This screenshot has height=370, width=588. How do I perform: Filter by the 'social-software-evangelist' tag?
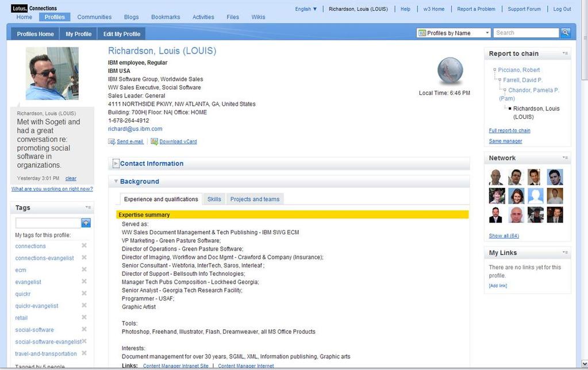48,341
